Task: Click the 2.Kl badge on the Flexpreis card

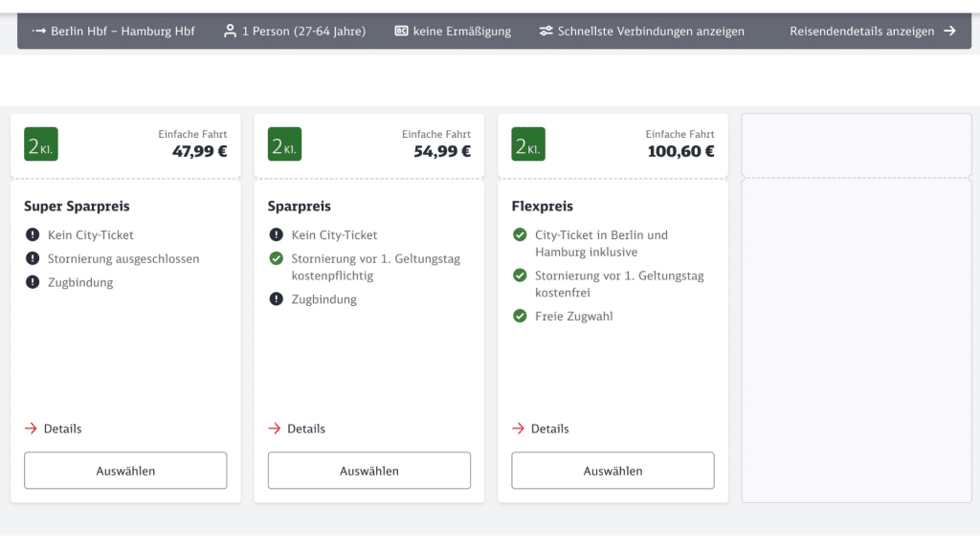Action: pyautogui.click(x=527, y=144)
